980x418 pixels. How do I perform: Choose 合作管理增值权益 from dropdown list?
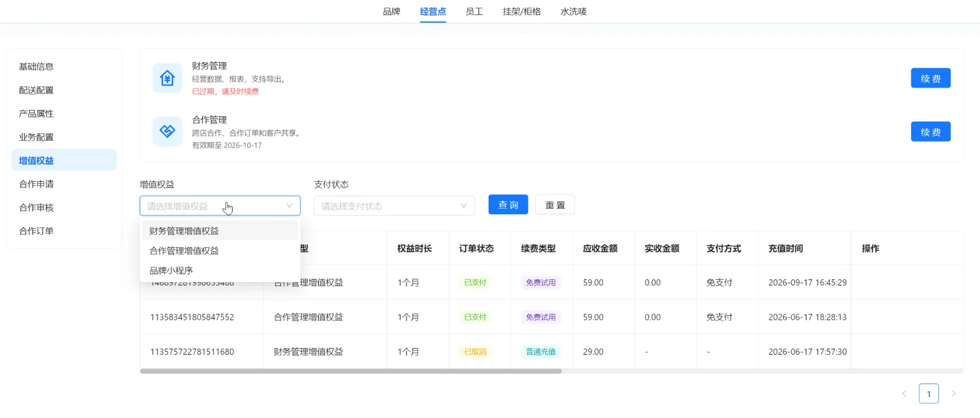(220, 250)
